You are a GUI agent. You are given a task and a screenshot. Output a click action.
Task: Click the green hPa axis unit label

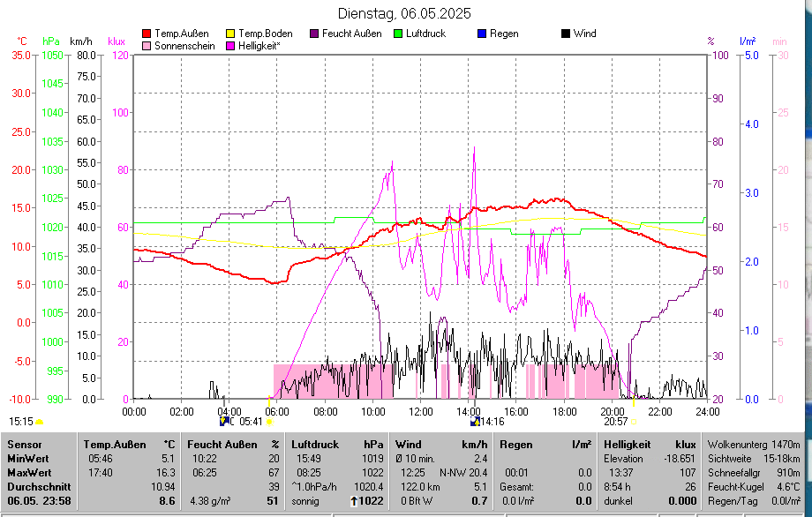click(51, 41)
